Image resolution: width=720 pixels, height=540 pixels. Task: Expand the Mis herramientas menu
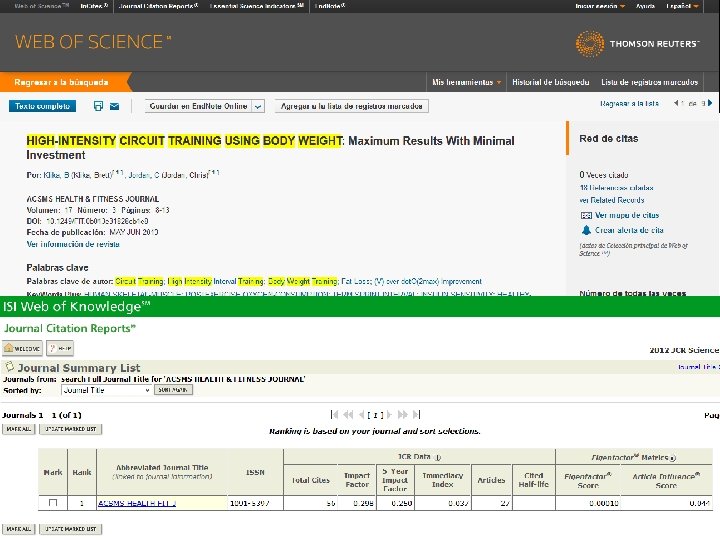pyautogui.click(x=466, y=82)
